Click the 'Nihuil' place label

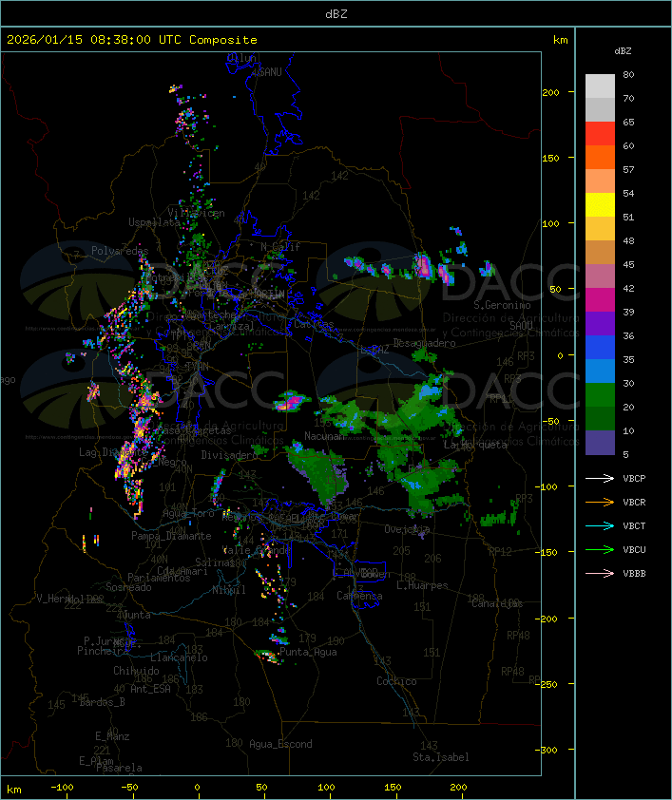click(229, 590)
